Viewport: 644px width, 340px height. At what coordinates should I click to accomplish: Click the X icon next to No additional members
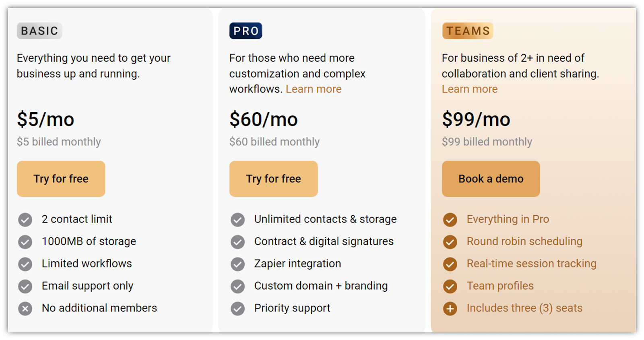coord(25,309)
